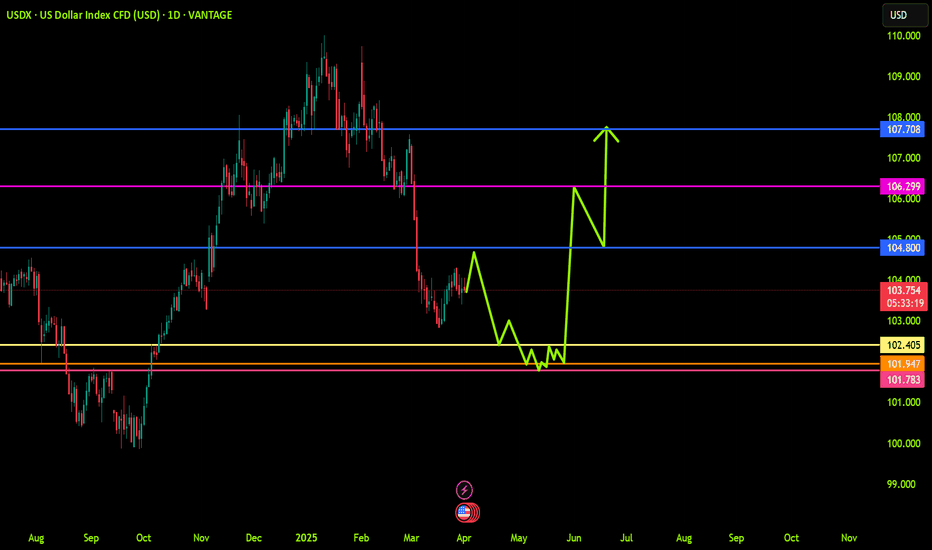This screenshot has height=550, width=932.
Task: Click the Jun label on time axis
Action: pyautogui.click(x=574, y=538)
